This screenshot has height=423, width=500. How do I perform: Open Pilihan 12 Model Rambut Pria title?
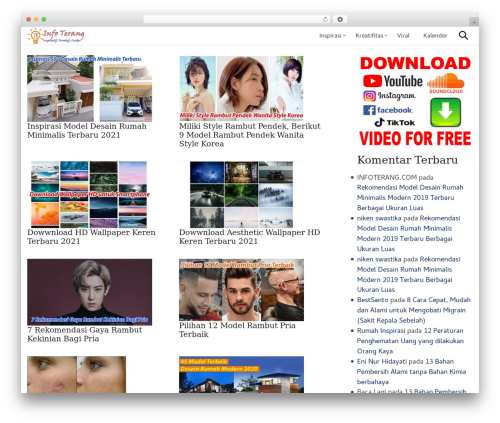pyautogui.click(x=237, y=330)
